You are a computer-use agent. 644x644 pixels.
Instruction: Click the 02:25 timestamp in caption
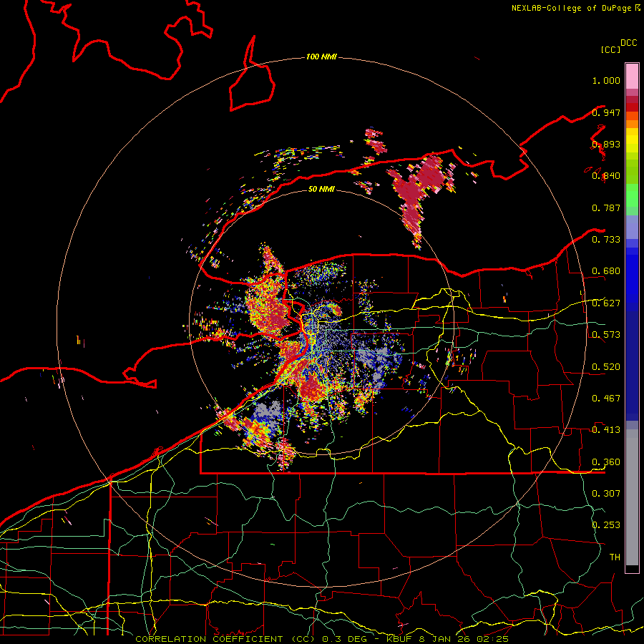[492, 639]
